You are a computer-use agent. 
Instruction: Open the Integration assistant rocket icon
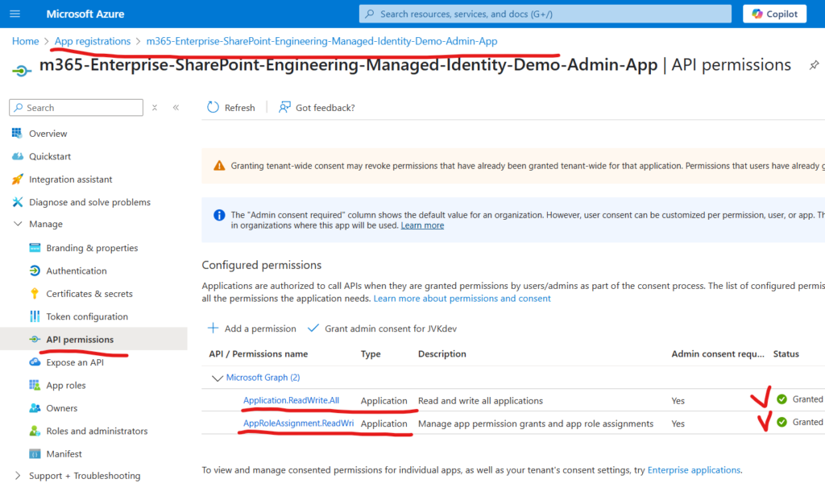coord(18,180)
